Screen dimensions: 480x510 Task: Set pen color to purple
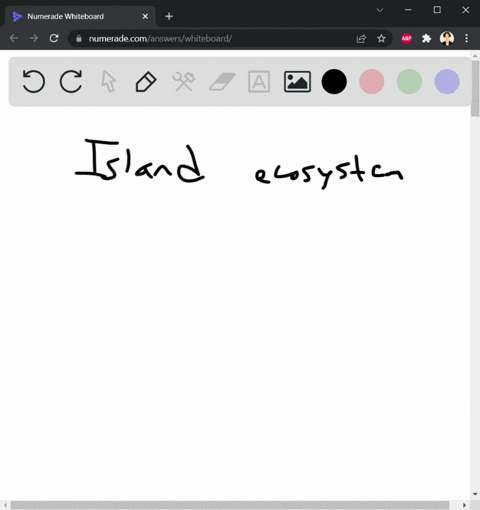tap(447, 81)
